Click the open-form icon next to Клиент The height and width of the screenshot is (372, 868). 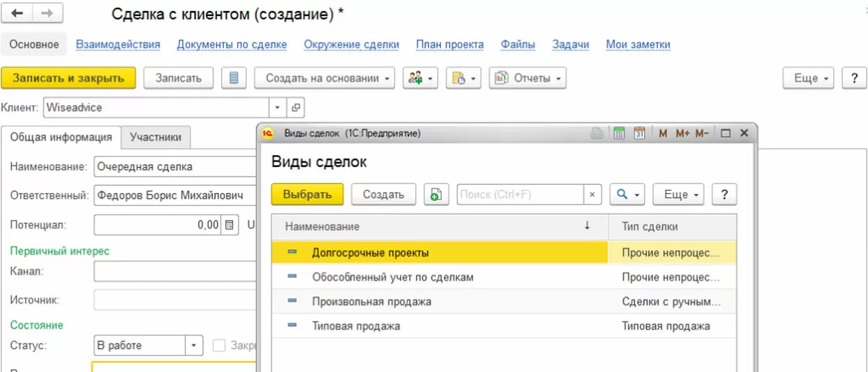(x=296, y=108)
